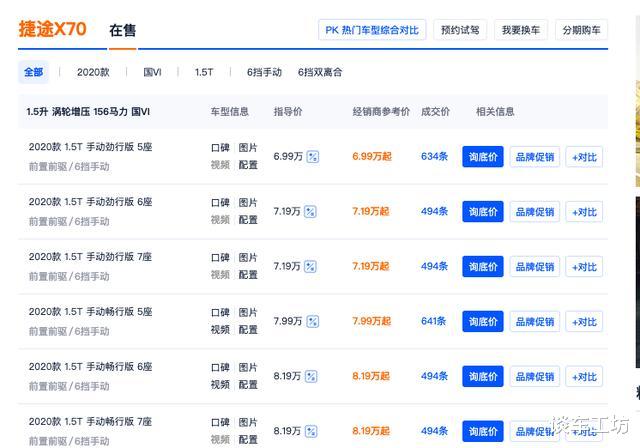Click 询底价 for 手动劲行版 6座
The height and width of the screenshot is (448, 640).
click(483, 212)
